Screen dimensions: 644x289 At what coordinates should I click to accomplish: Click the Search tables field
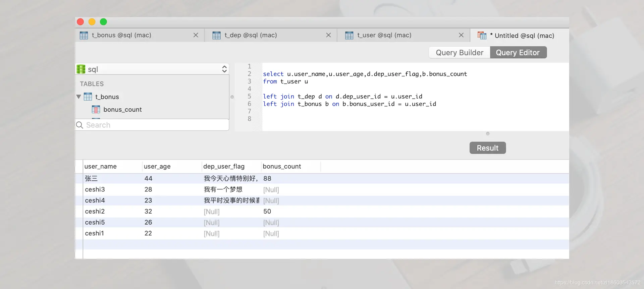point(152,125)
